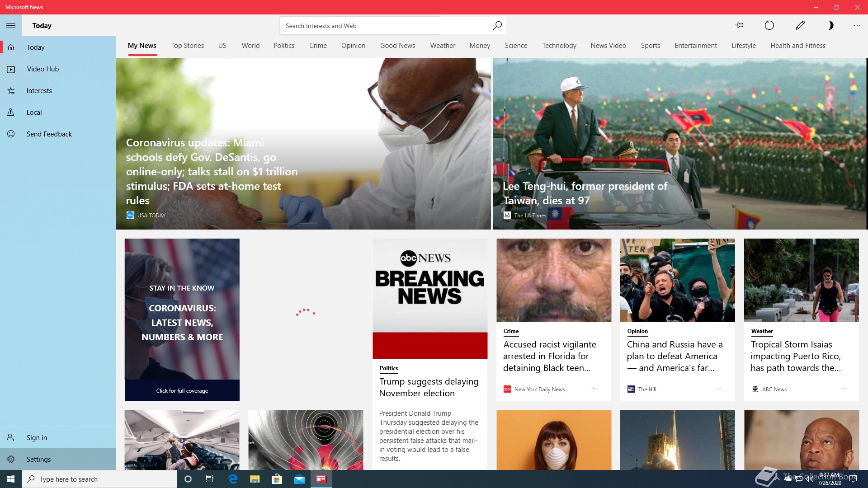Open the Crime tab
Screen dimensions: 868x488
click(x=318, y=46)
